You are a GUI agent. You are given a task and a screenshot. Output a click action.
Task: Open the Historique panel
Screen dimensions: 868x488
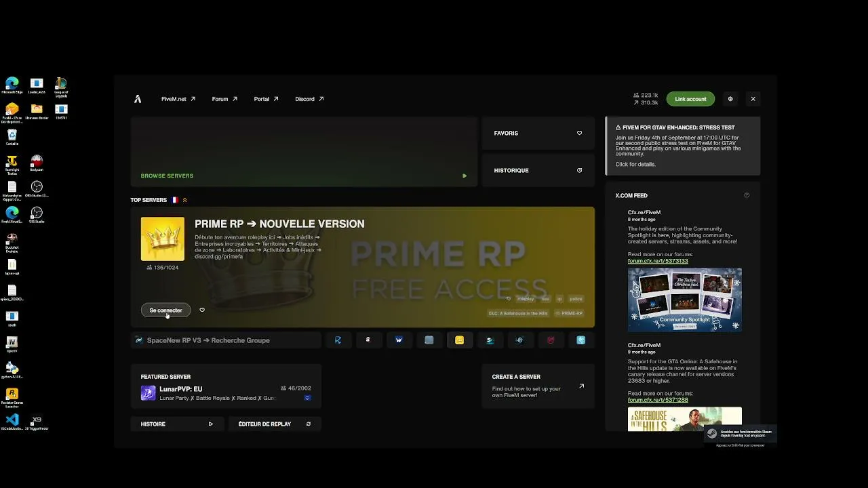click(538, 170)
